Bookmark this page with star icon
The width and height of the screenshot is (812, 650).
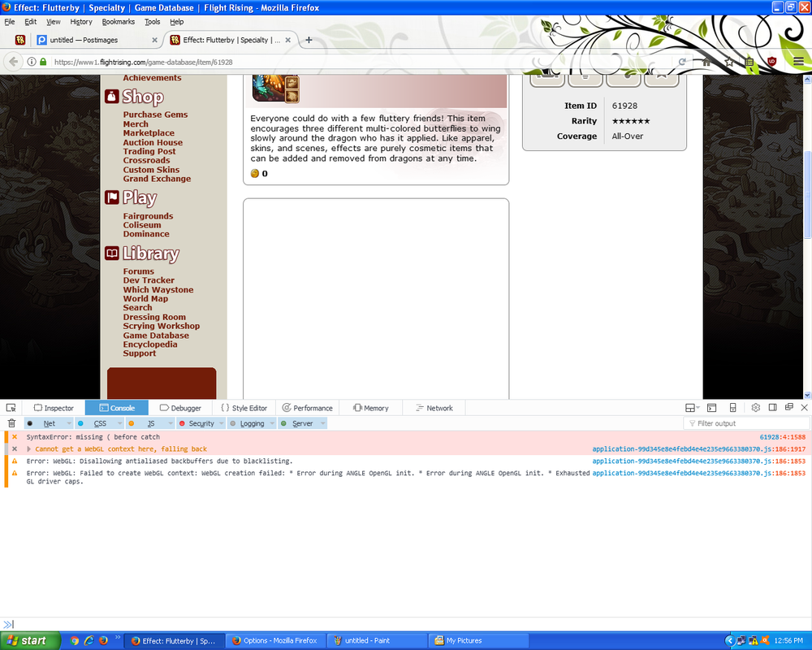tap(728, 62)
